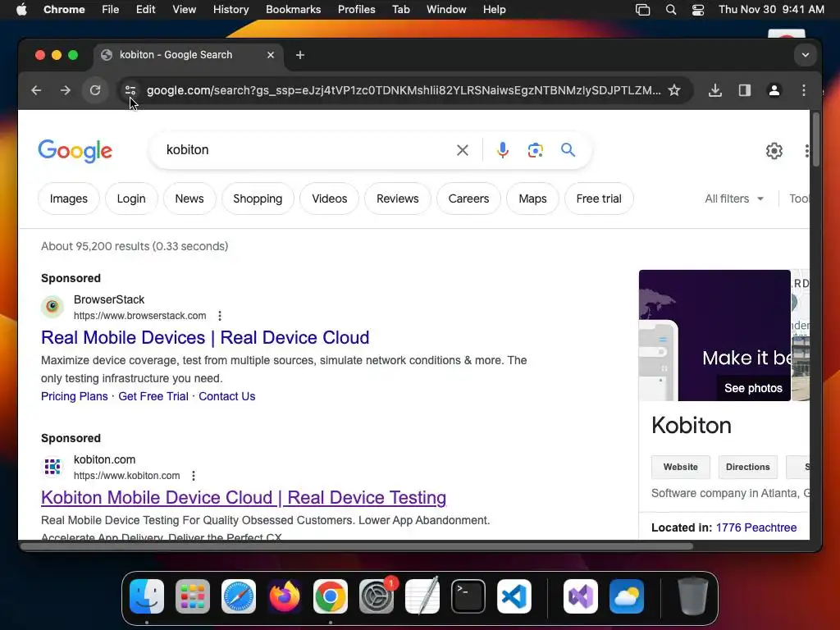Start voice search with the microphone icon
This screenshot has width=840, height=630.
(x=503, y=150)
